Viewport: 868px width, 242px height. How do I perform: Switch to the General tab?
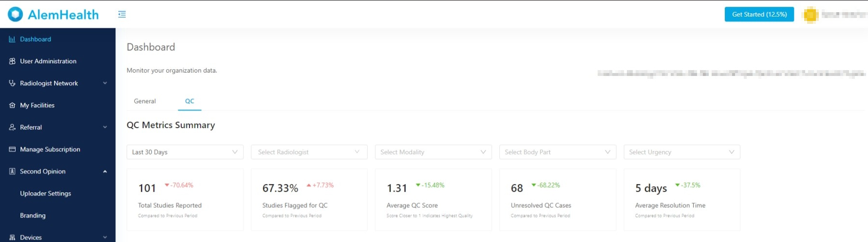(x=145, y=101)
